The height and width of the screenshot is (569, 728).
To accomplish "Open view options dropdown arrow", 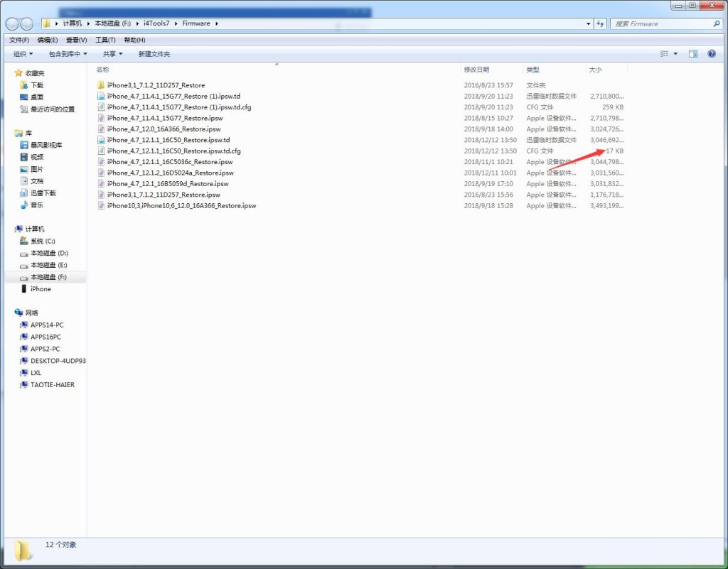I will click(x=675, y=54).
